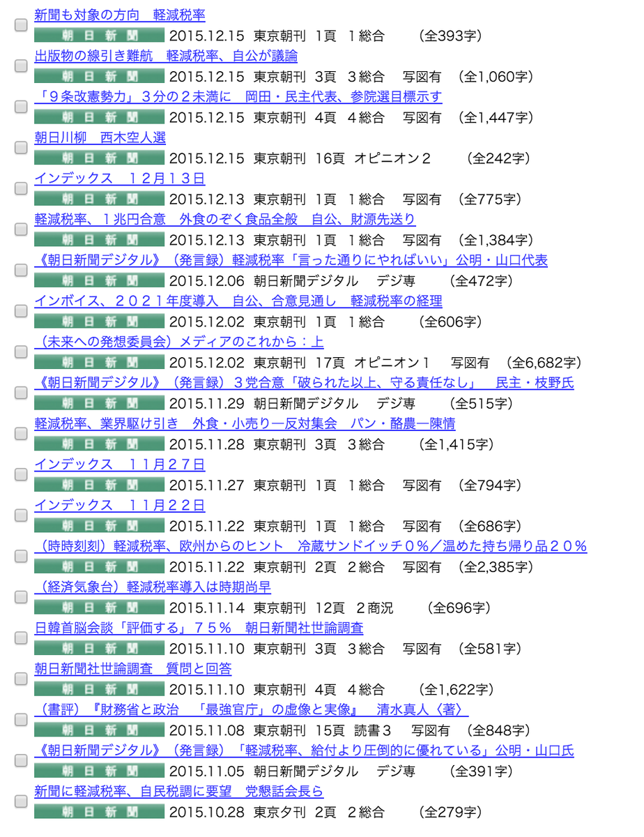Open (書評)『財務省と政治 「最強官庁」の虚像と実像』
The width and height of the screenshot is (644, 837).
[x=252, y=709]
